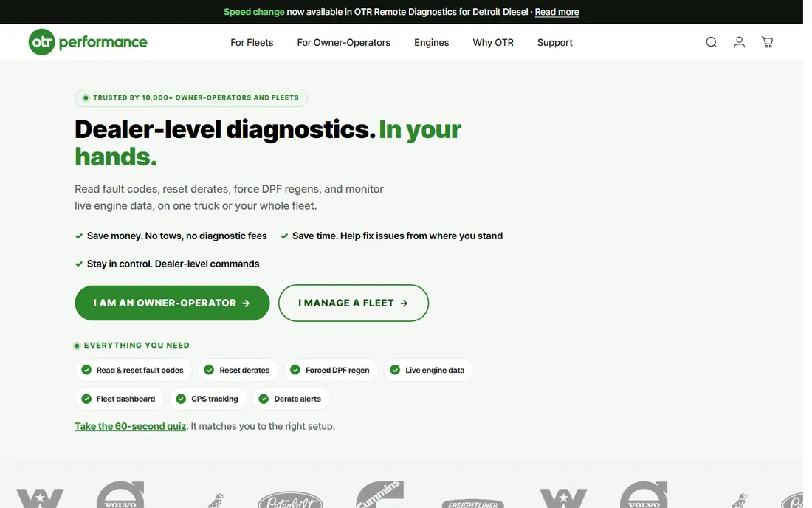Image resolution: width=812 pixels, height=508 pixels.
Task: Open the Engines menu
Action: click(x=431, y=43)
